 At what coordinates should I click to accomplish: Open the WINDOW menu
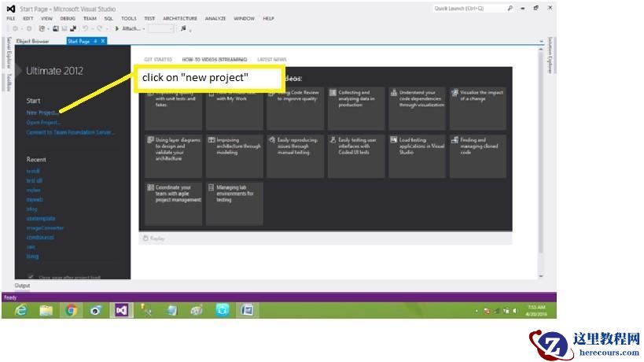point(244,18)
